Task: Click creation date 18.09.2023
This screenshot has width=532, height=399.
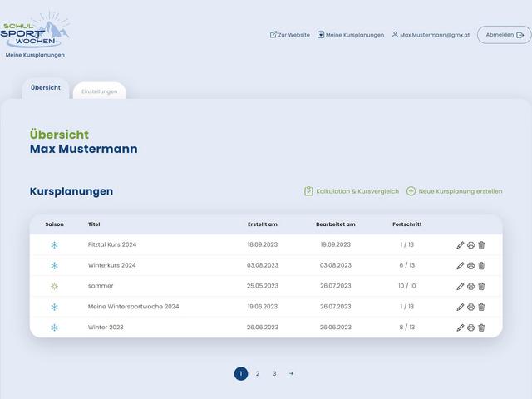Action: click(263, 244)
